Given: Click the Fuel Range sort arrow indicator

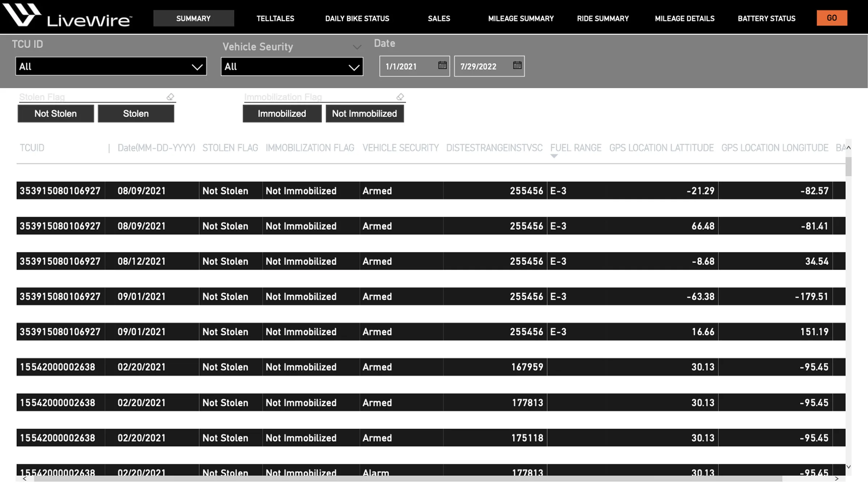Looking at the screenshot, I should 554,156.
